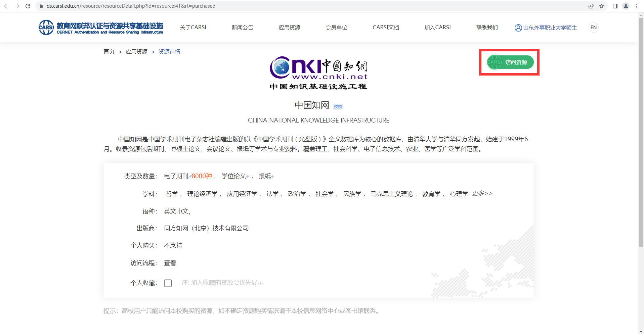Click 哲学 subject
The image size is (644, 334).
(x=172, y=194)
